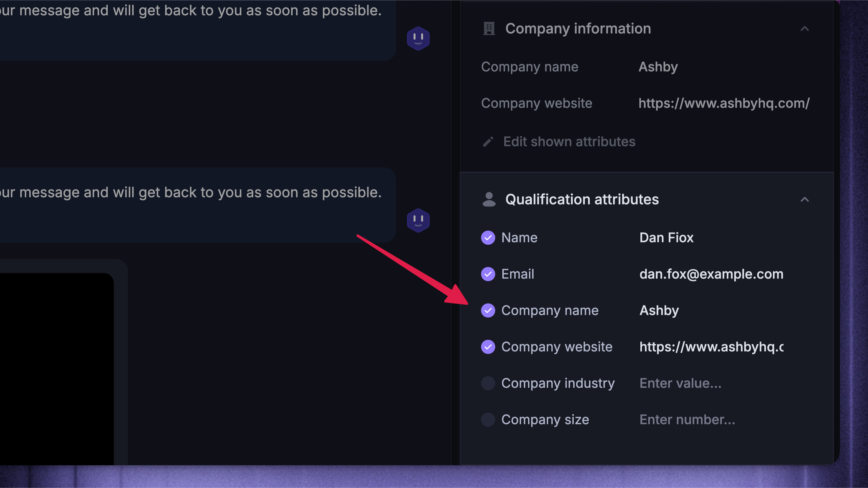Collapse the Qualification attributes section chevron

click(x=805, y=199)
